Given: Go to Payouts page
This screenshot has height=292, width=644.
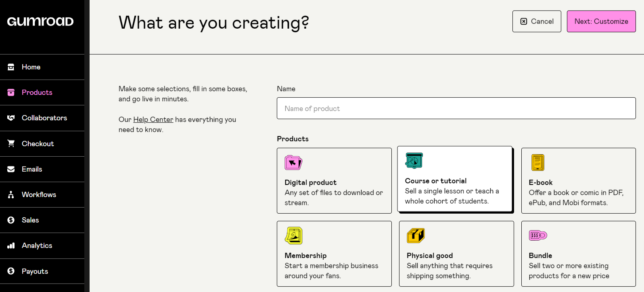Looking at the screenshot, I should pos(42,271).
